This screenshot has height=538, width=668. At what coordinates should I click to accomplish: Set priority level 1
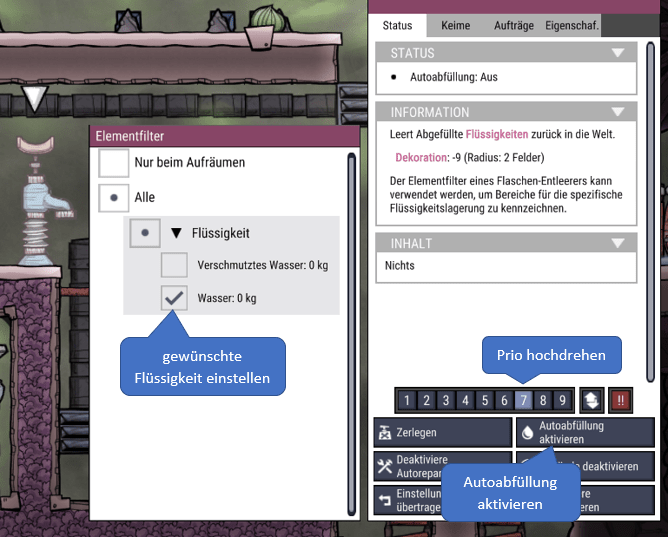(x=407, y=400)
